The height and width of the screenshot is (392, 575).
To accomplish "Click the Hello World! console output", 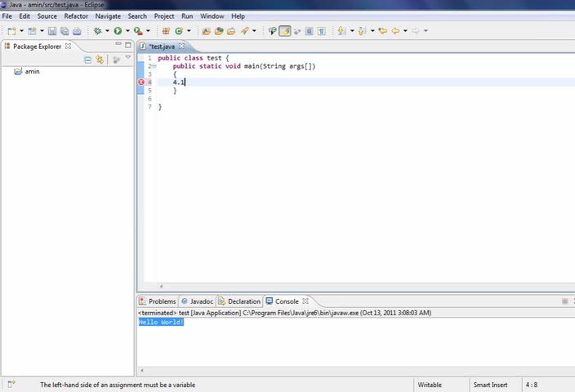I will pyautogui.click(x=161, y=322).
